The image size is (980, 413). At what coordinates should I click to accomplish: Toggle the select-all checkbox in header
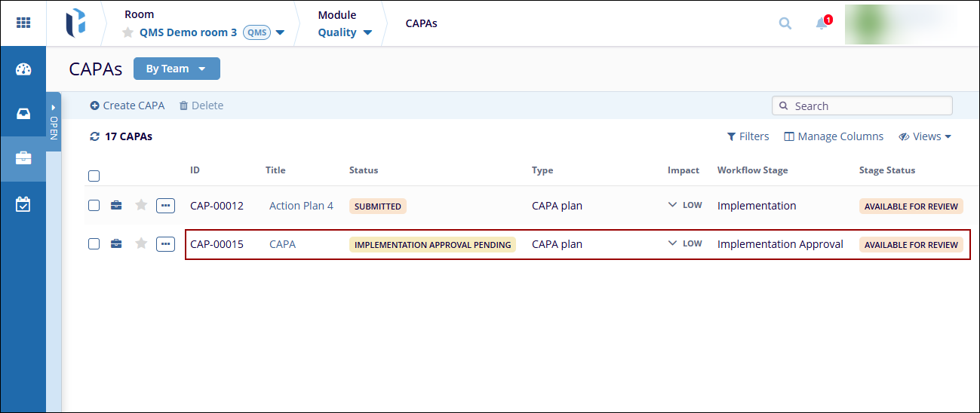point(94,176)
